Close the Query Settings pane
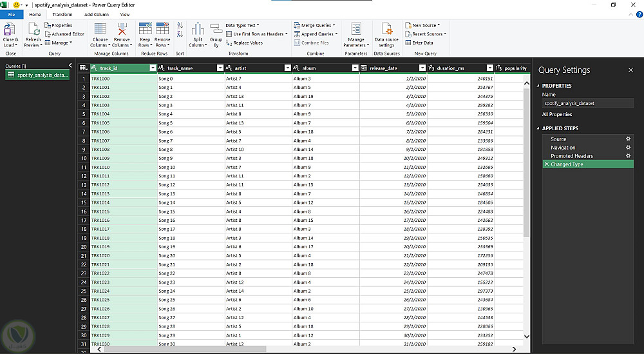Image resolution: width=644 pixels, height=354 pixels. [x=631, y=70]
